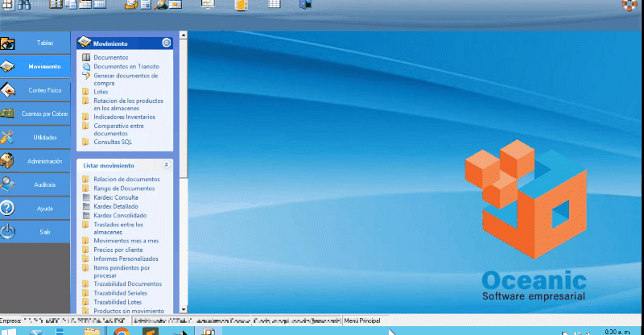Collapse the Movimiento panel header

[166, 43]
